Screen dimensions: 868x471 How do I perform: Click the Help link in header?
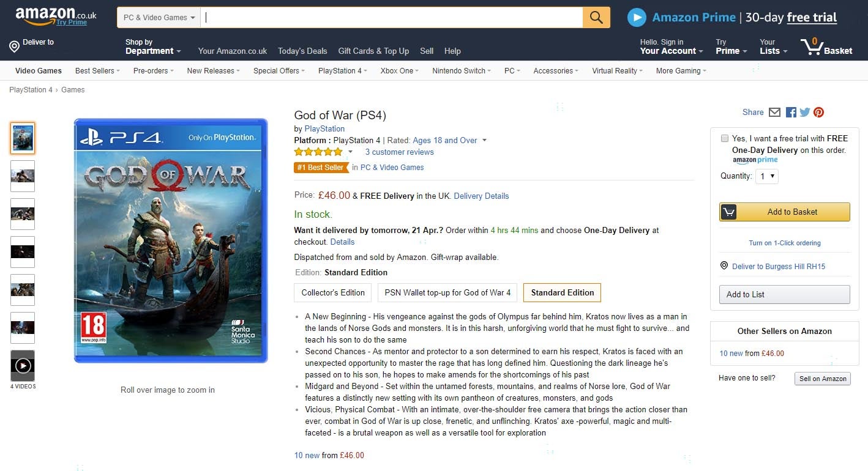(x=452, y=51)
